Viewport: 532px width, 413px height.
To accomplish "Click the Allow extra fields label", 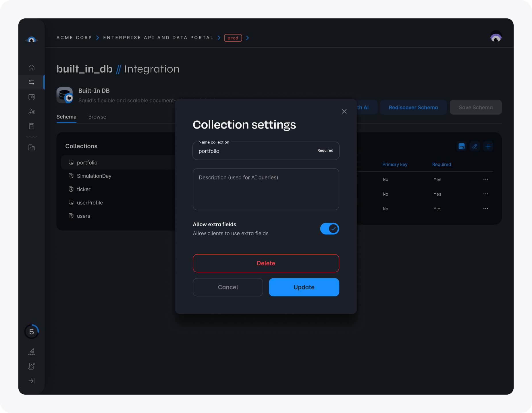I will 214,224.
